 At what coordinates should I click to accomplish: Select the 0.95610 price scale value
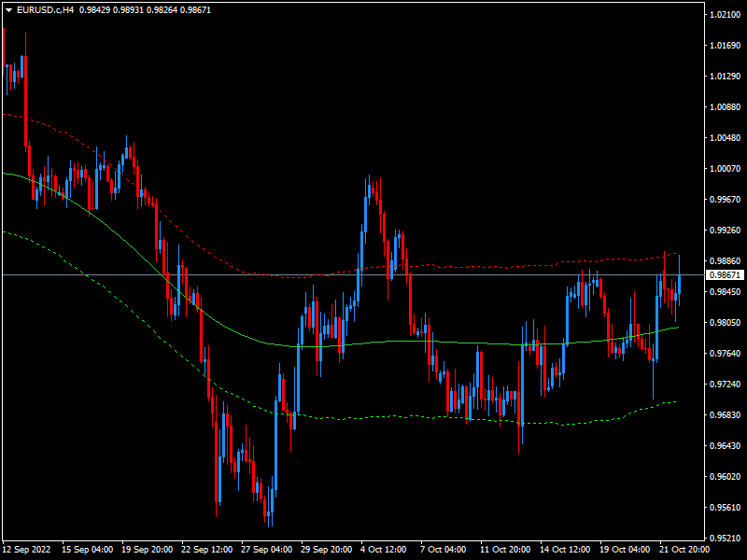[x=726, y=508]
